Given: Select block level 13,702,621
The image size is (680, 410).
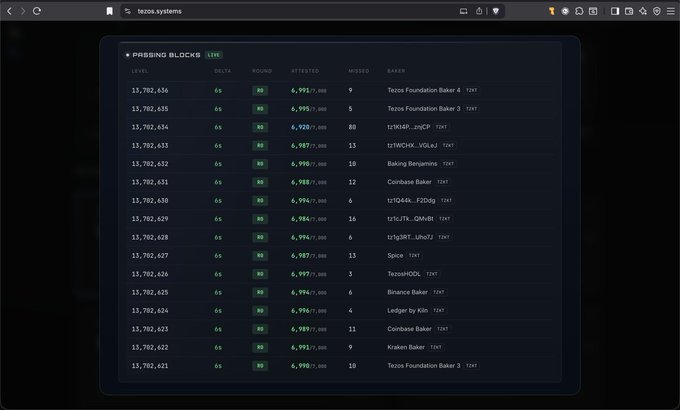Looking at the screenshot, I should 150,366.
